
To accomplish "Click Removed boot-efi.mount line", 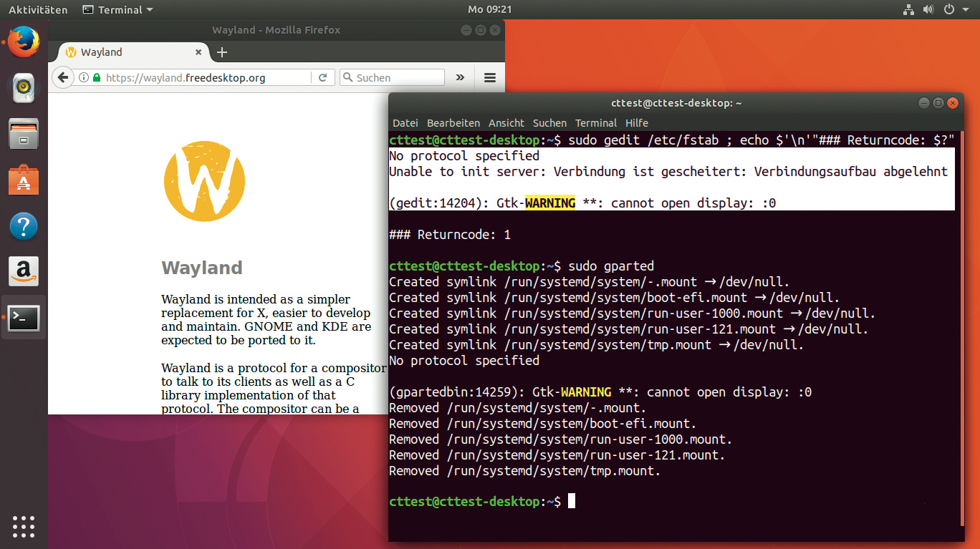I will point(543,424).
